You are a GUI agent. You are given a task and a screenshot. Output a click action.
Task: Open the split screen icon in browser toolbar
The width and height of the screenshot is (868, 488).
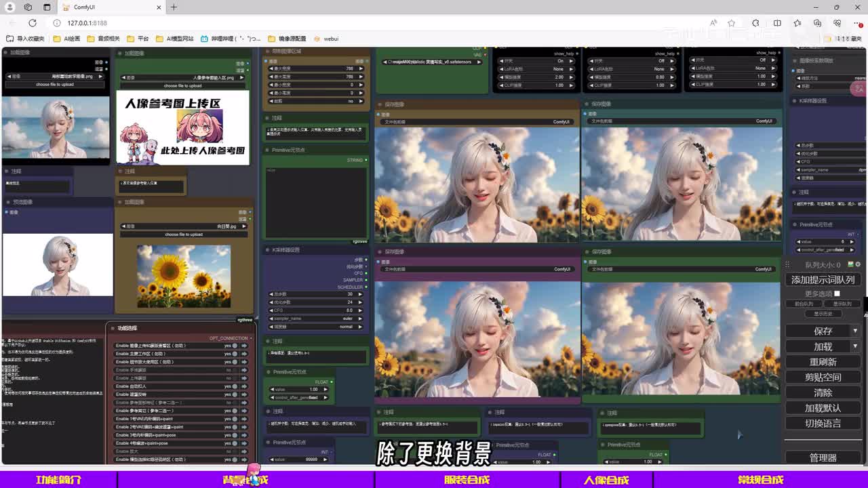click(x=777, y=23)
